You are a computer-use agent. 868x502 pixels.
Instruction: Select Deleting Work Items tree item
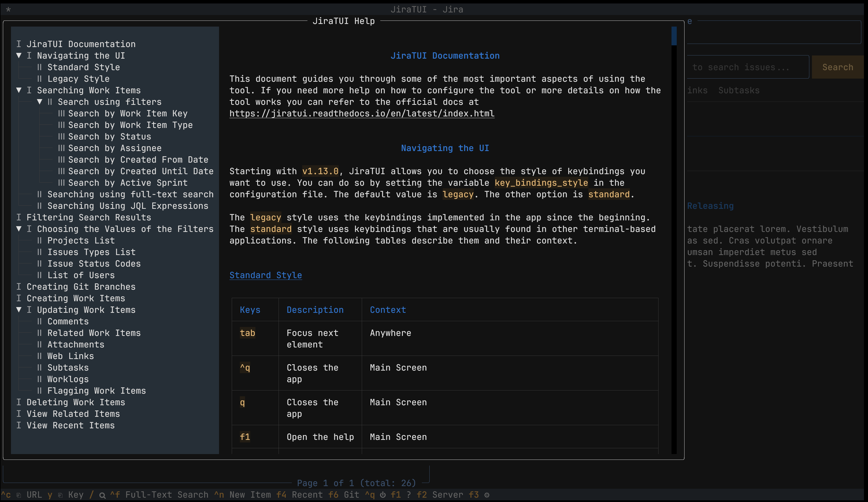point(76,402)
